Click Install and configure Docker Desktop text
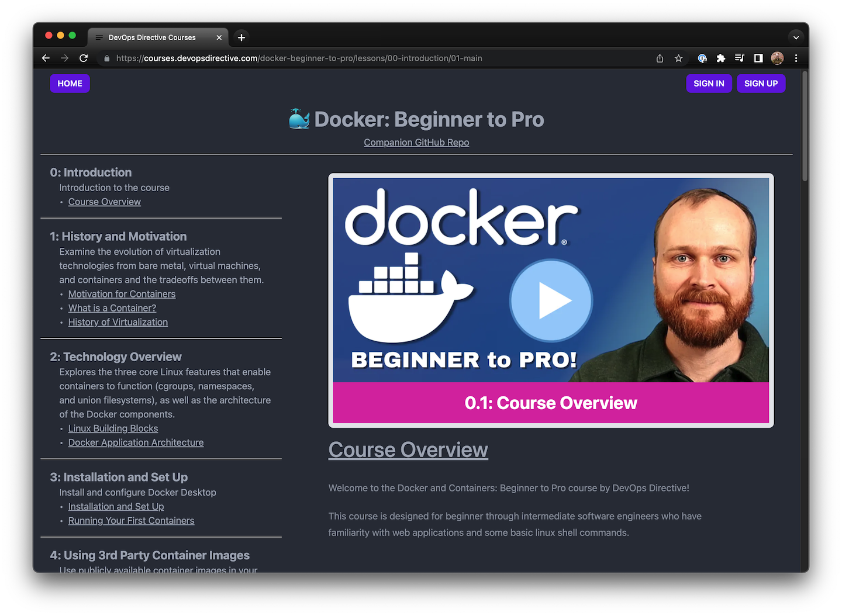842x616 pixels. click(x=137, y=493)
